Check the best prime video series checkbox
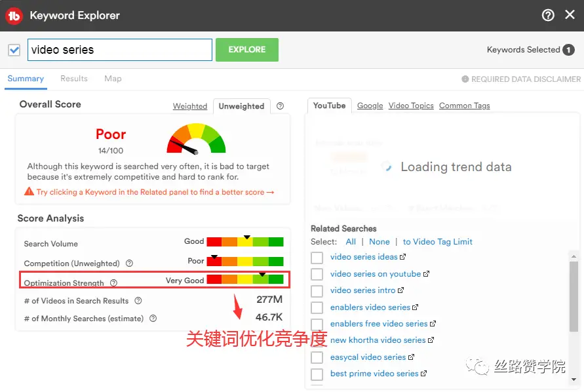Viewport: 584px width, 392px height. click(317, 374)
